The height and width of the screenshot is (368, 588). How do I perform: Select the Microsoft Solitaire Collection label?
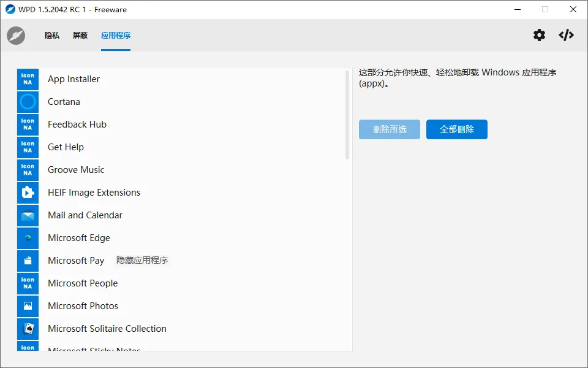(x=107, y=329)
